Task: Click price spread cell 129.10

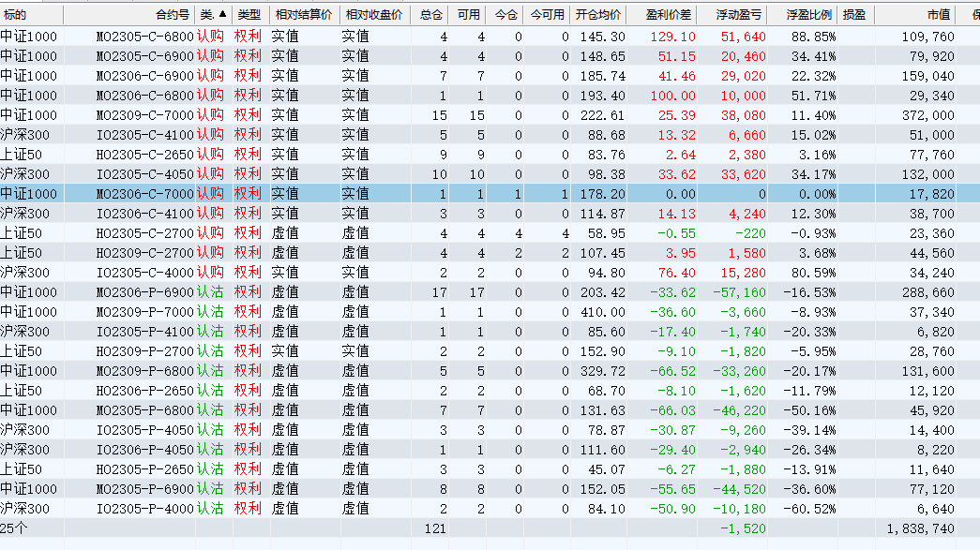Action: [x=672, y=37]
